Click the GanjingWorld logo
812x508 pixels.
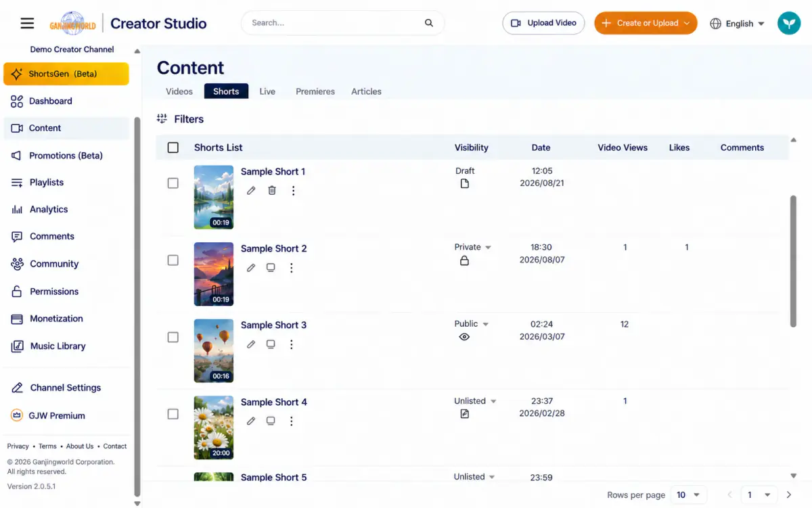[74, 23]
